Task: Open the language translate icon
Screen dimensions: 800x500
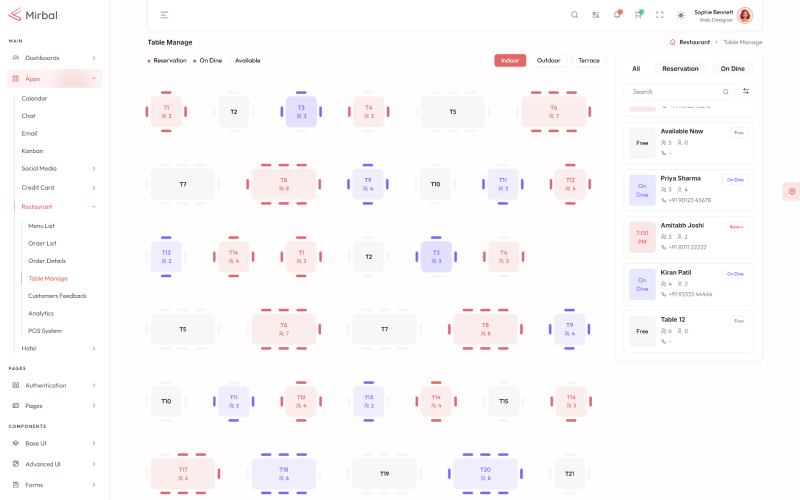Action: (596, 15)
